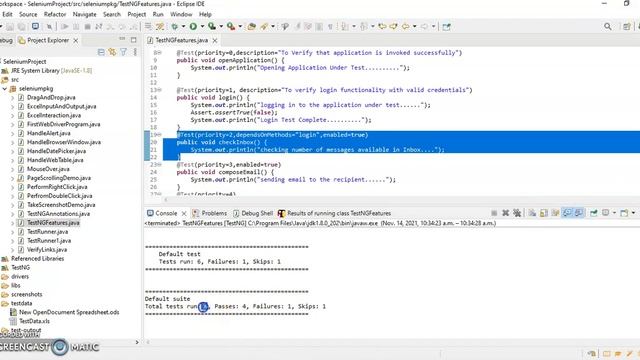Click Display Selected Console icon
The image size is (640, 360).
pos(606,213)
